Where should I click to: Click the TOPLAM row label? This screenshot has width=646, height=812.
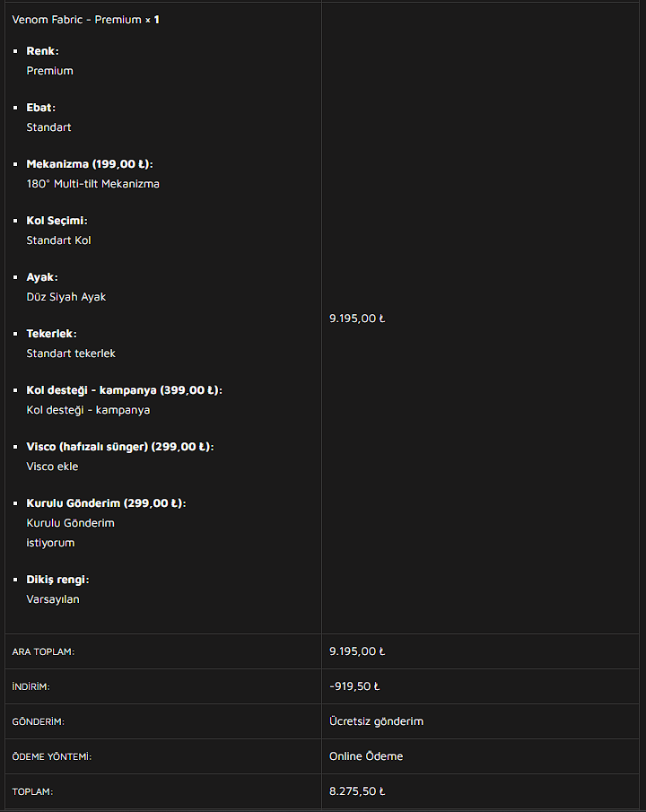tap(32, 791)
